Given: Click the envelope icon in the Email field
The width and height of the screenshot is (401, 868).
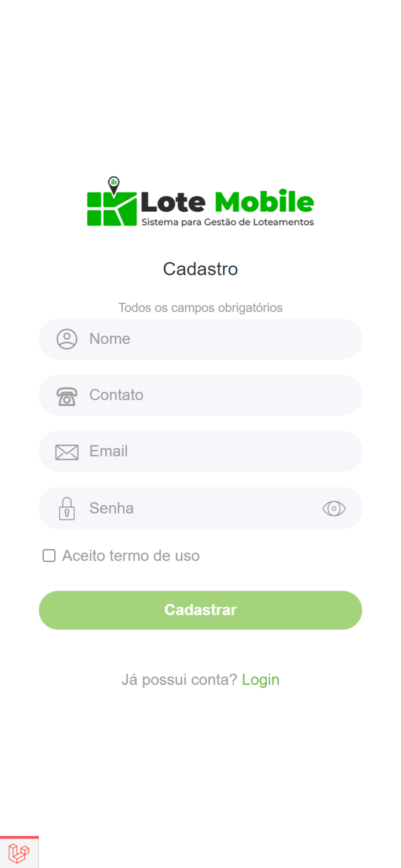Looking at the screenshot, I should tap(67, 451).
